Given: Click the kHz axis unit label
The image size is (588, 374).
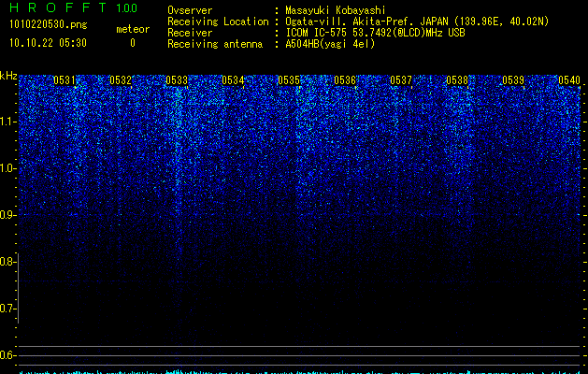Looking at the screenshot, I should (x=8, y=76).
